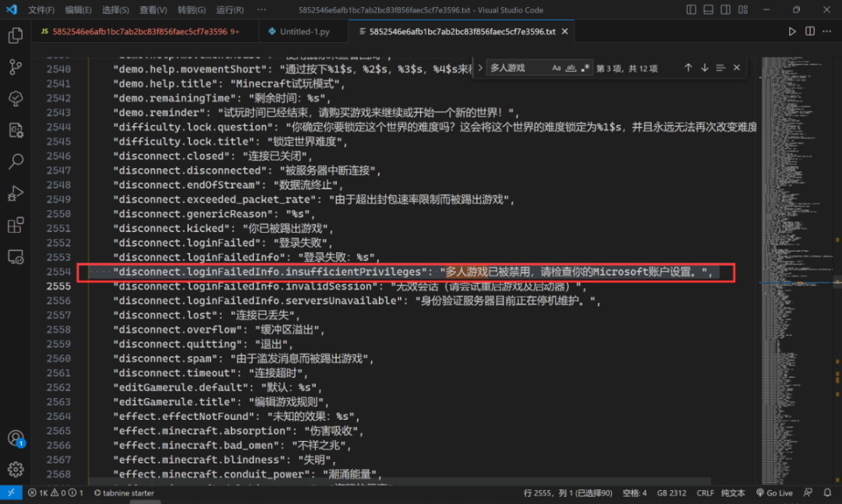The height and width of the screenshot is (504, 842).
Task: Open the 转到(G) menu
Action: (x=192, y=9)
